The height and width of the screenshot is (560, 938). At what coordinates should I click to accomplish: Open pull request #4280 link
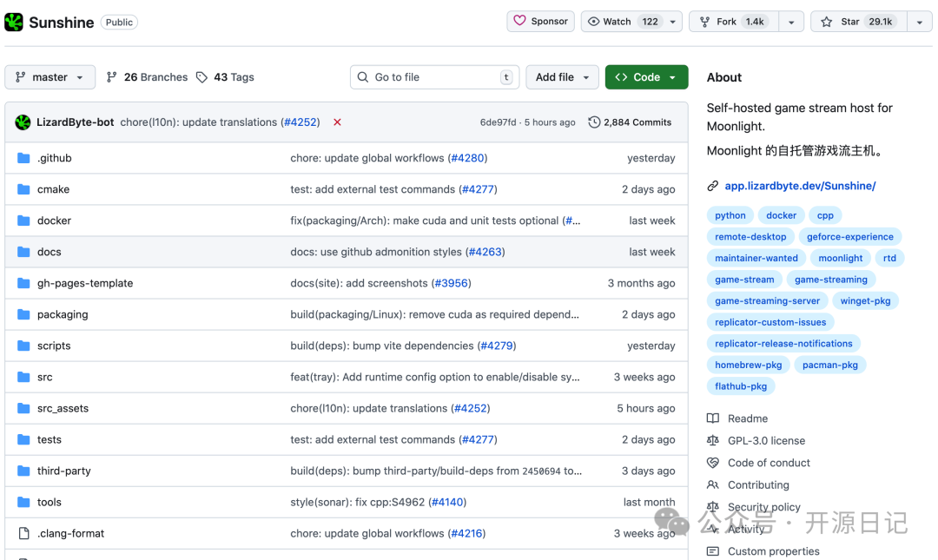tap(467, 158)
